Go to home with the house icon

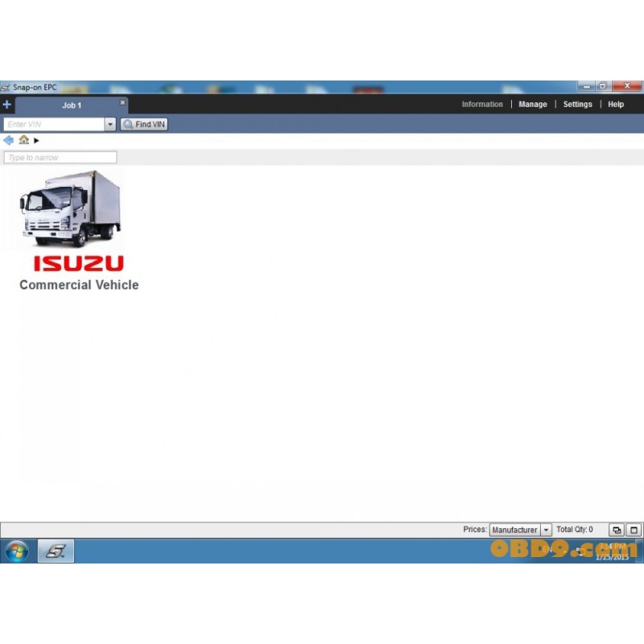tap(24, 140)
